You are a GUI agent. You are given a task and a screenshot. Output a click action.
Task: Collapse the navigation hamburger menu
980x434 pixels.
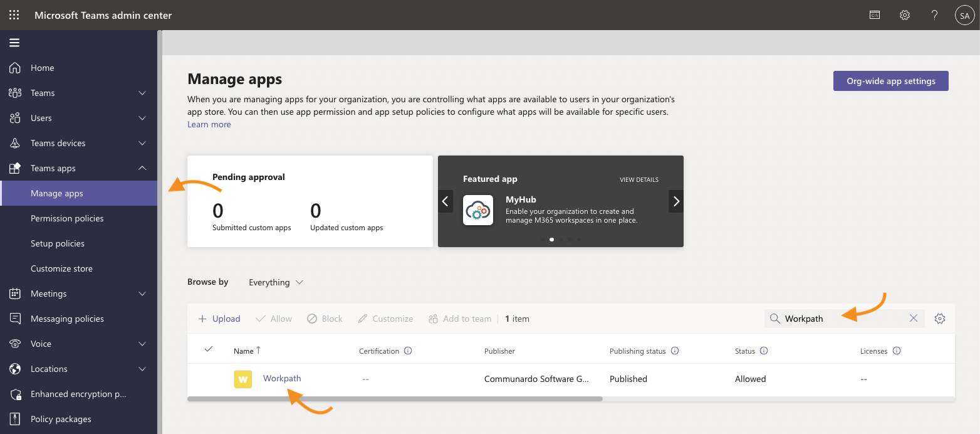click(x=14, y=43)
